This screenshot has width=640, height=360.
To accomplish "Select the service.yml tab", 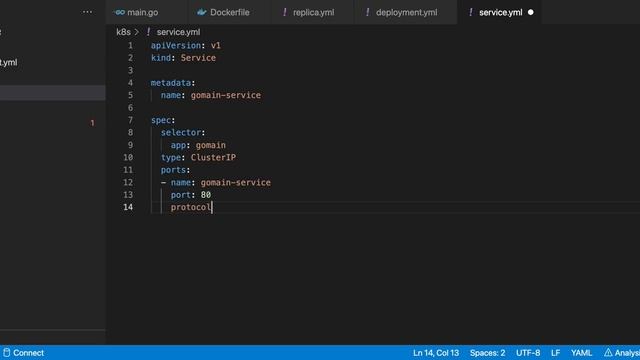I will click(x=500, y=12).
